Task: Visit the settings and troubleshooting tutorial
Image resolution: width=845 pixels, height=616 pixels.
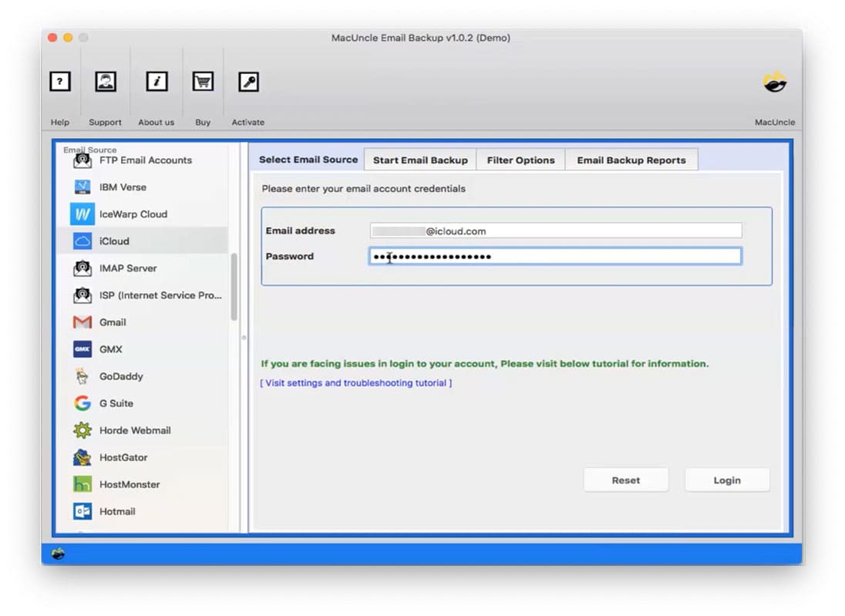Action: (354, 382)
